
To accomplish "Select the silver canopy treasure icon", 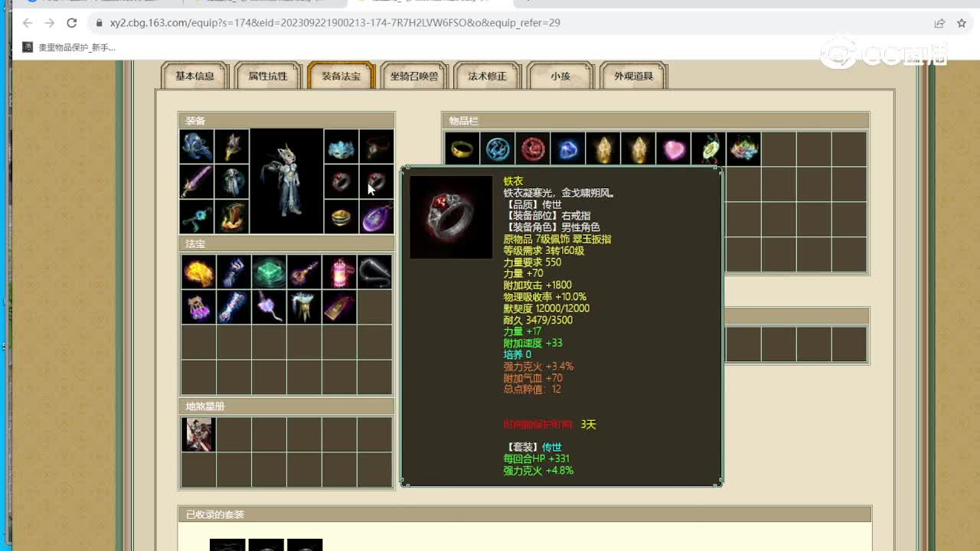I will [x=304, y=307].
